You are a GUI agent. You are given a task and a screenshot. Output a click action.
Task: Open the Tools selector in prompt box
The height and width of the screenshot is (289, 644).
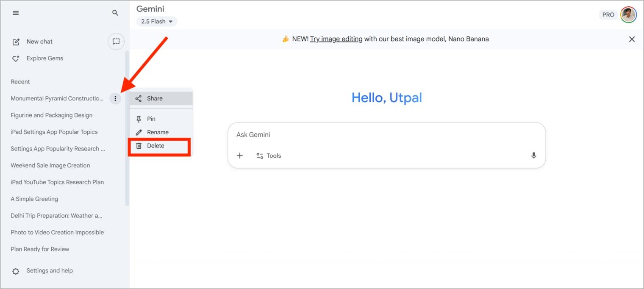269,156
